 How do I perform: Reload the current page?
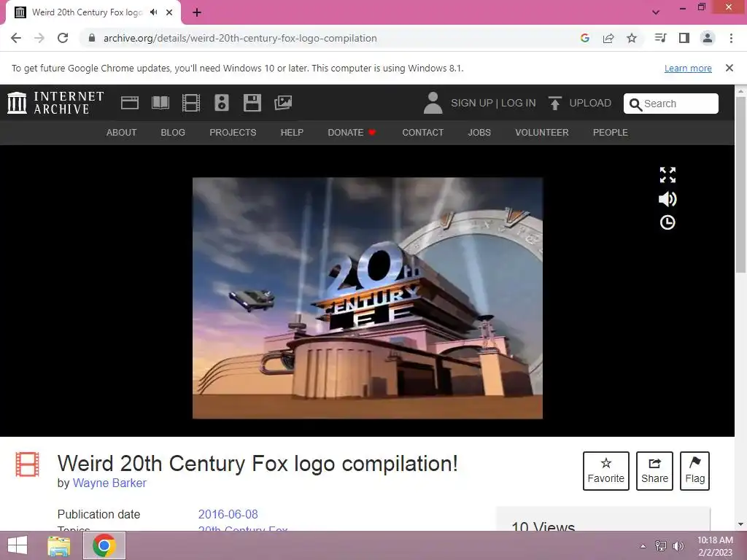(x=63, y=38)
